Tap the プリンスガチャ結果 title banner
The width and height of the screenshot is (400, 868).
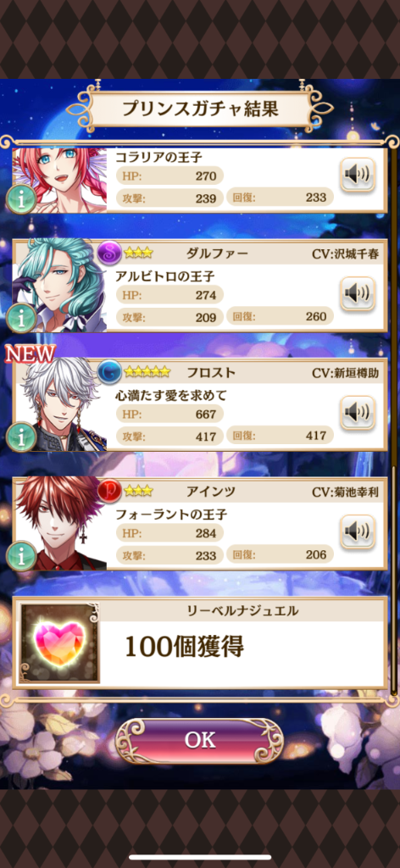click(200, 109)
